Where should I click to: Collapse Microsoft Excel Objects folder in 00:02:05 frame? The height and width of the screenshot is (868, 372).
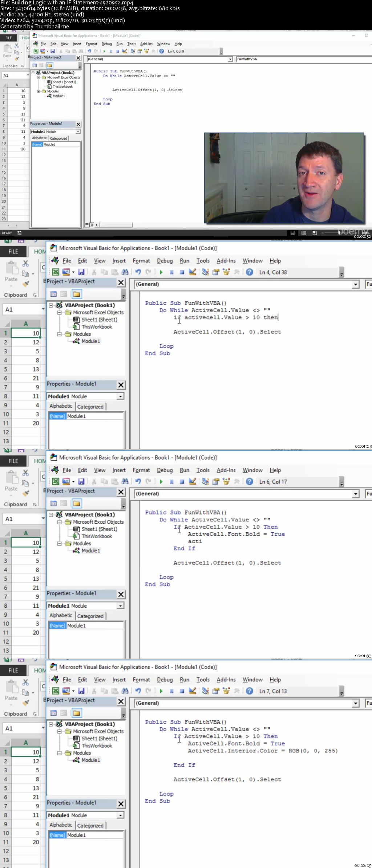pyautogui.click(x=59, y=731)
